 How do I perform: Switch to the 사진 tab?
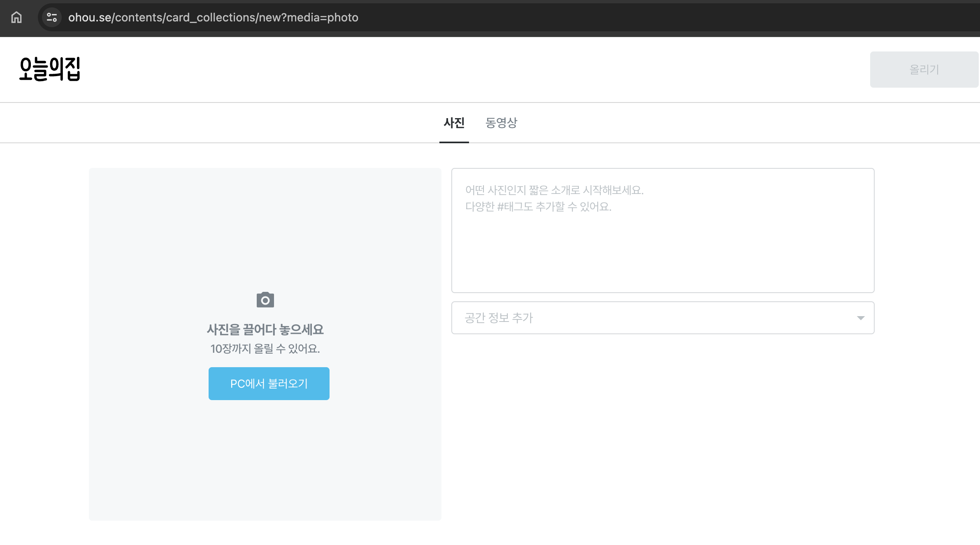pyautogui.click(x=454, y=123)
